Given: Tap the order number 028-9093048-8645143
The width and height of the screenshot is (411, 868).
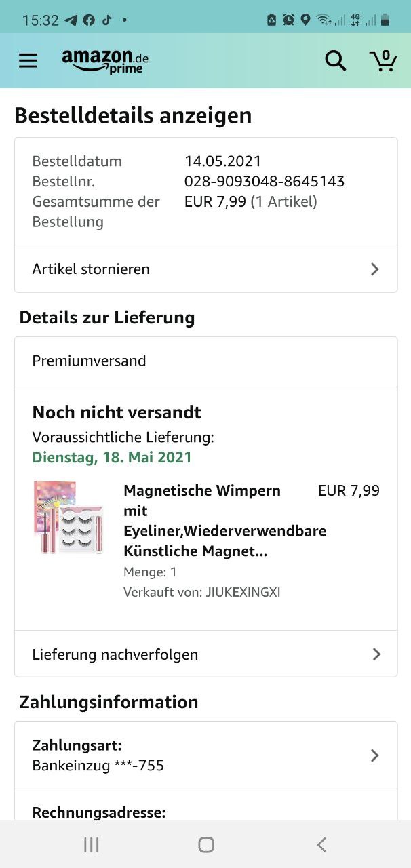Looking at the screenshot, I should pyautogui.click(x=265, y=182).
